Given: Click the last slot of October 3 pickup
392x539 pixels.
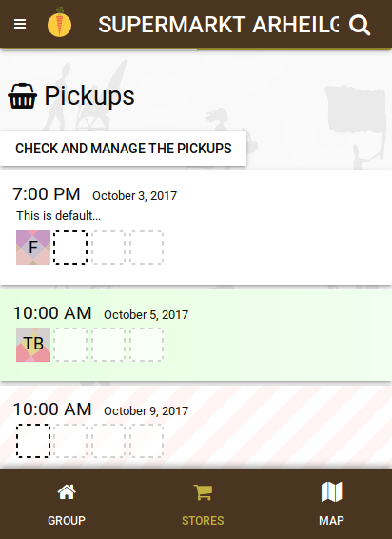Looking at the screenshot, I should pyautogui.click(x=147, y=248).
